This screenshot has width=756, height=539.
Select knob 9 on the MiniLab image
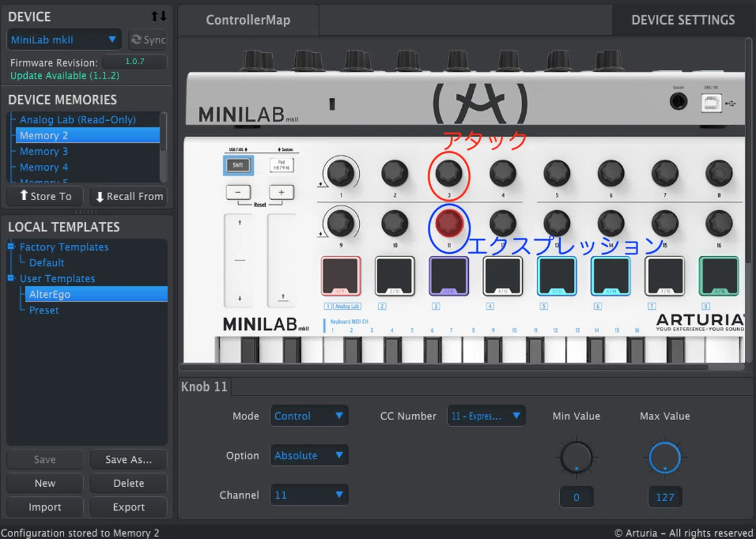pyautogui.click(x=340, y=223)
